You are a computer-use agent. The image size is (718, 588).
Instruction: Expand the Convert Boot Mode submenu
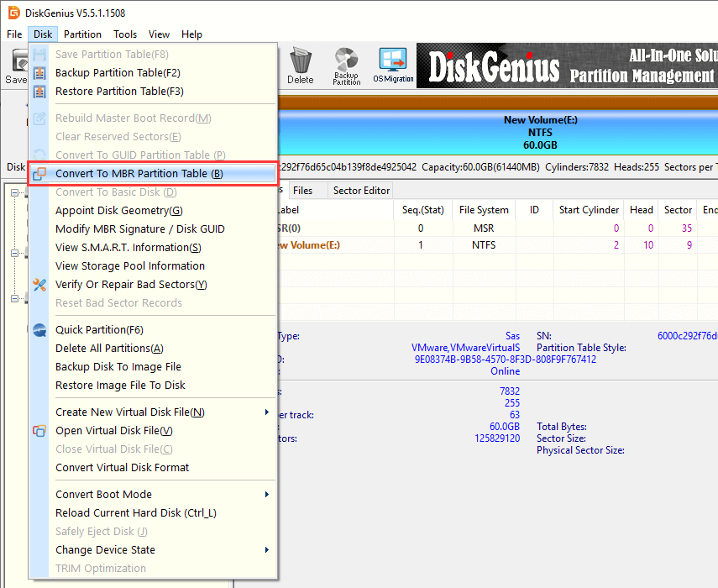pyautogui.click(x=267, y=495)
